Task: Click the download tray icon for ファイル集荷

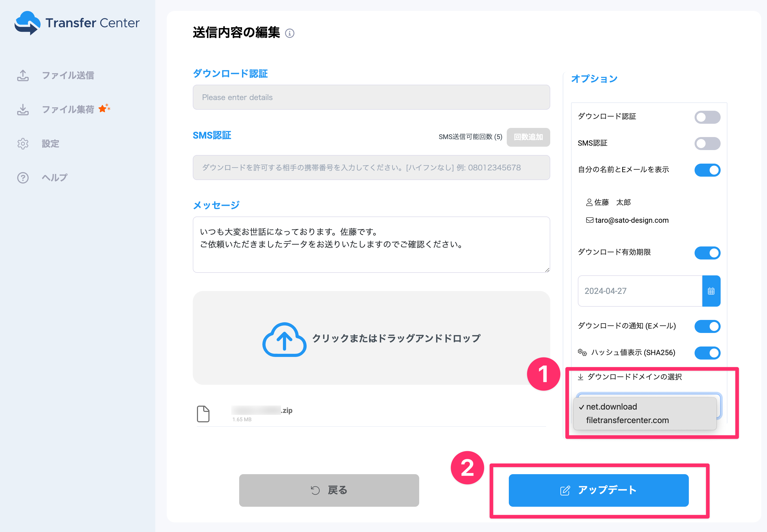Action: pyautogui.click(x=23, y=109)
